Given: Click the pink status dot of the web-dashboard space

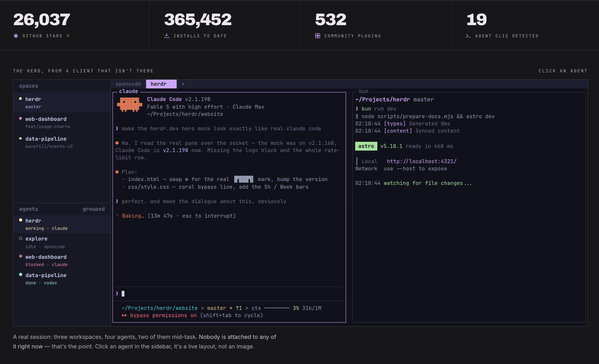Looking at the screenshot, I should [x=20, y=119].
